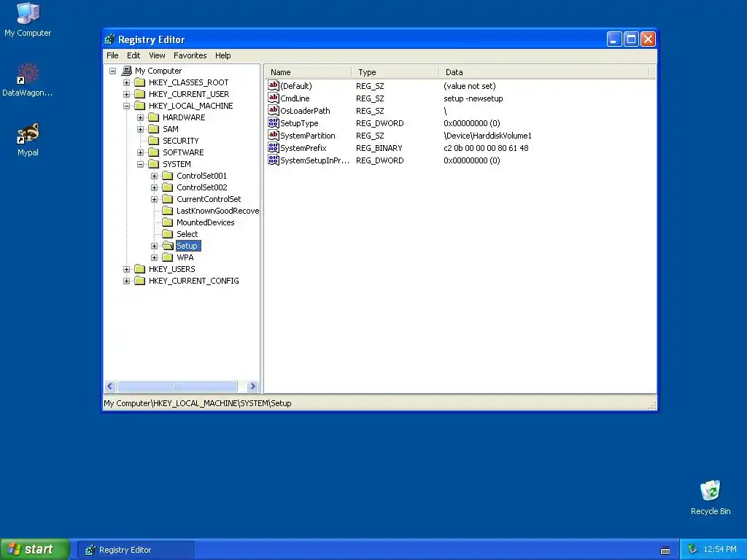Click Registry Editor taskbar button
The image size is (747, 560).
pos(136,550)
